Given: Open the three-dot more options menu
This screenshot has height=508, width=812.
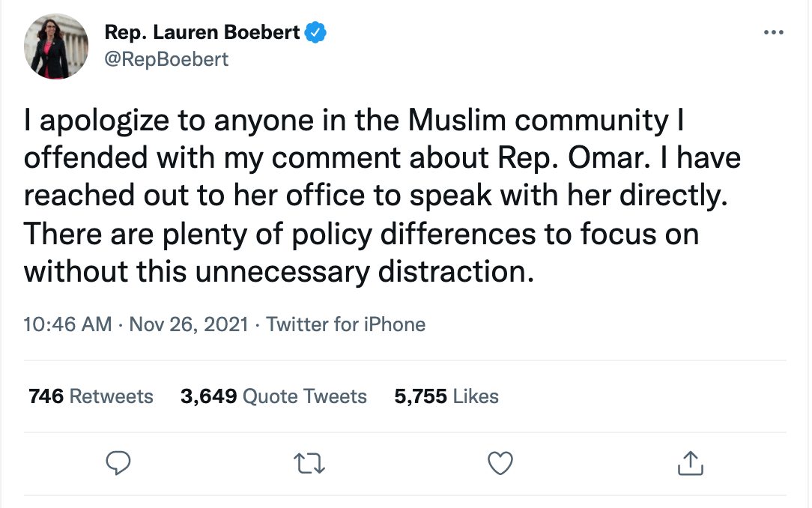Looking at the screenshot, I should (x=774, y=33).
